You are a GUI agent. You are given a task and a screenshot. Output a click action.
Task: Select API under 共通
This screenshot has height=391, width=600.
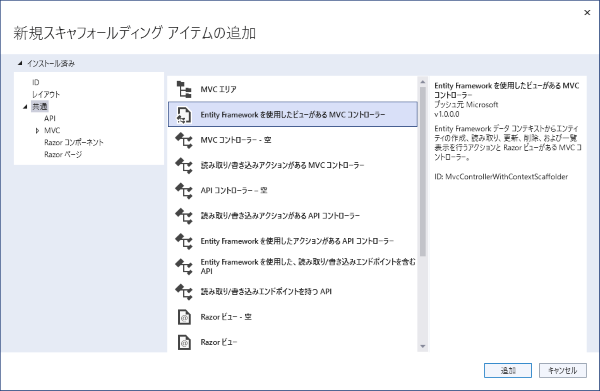pos(50,118)
